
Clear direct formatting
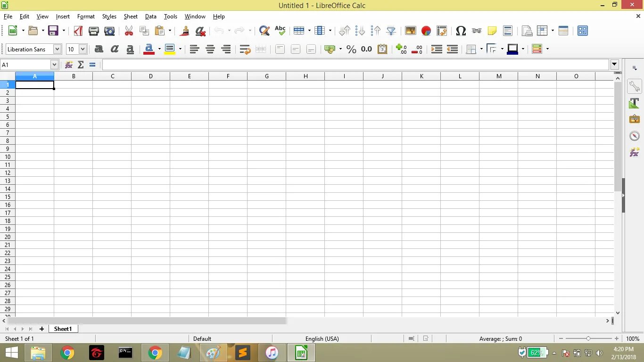pos(200,31)
